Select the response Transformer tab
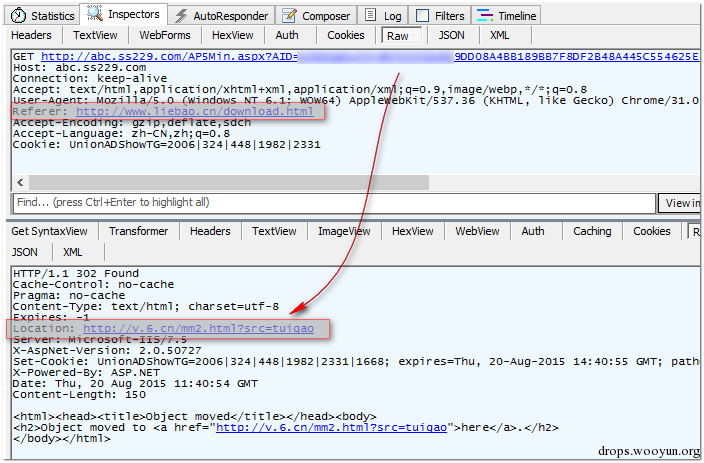 click(138, 231)
